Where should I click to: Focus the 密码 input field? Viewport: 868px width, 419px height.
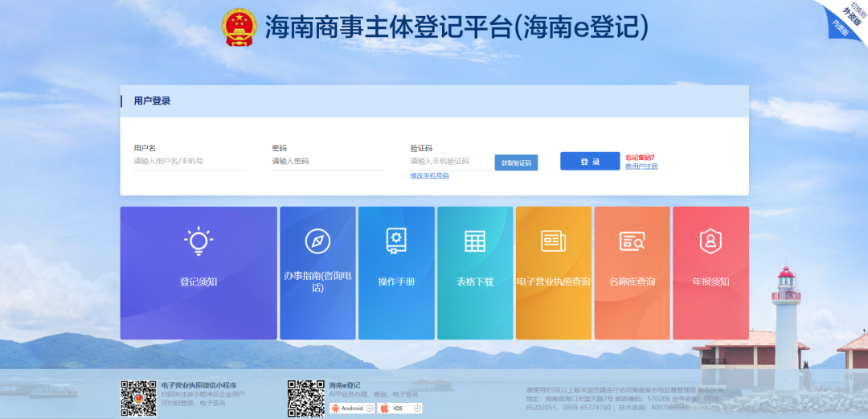tap(328, 162)
